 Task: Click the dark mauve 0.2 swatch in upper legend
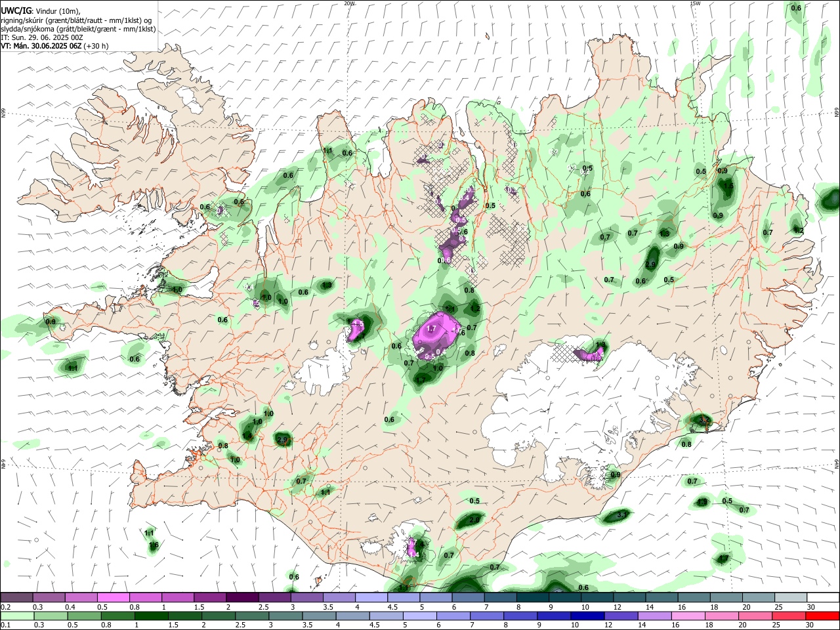(16, 597)
